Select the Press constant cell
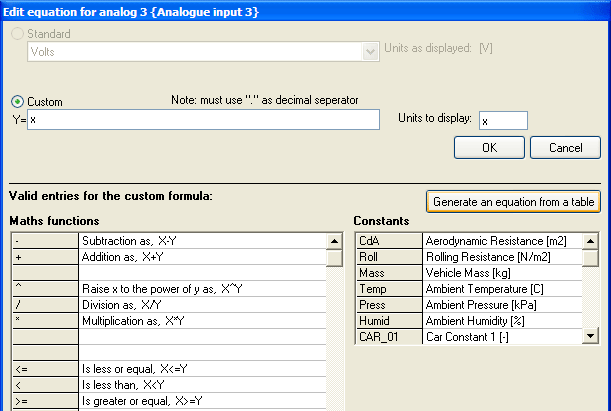This screenshot has height=411, width=611. coord(388,305)
